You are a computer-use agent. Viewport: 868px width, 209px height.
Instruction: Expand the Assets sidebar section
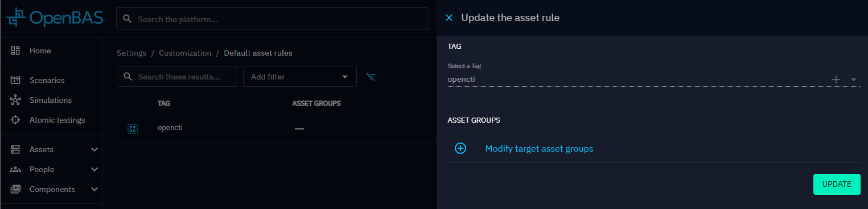tap(94, 149)
